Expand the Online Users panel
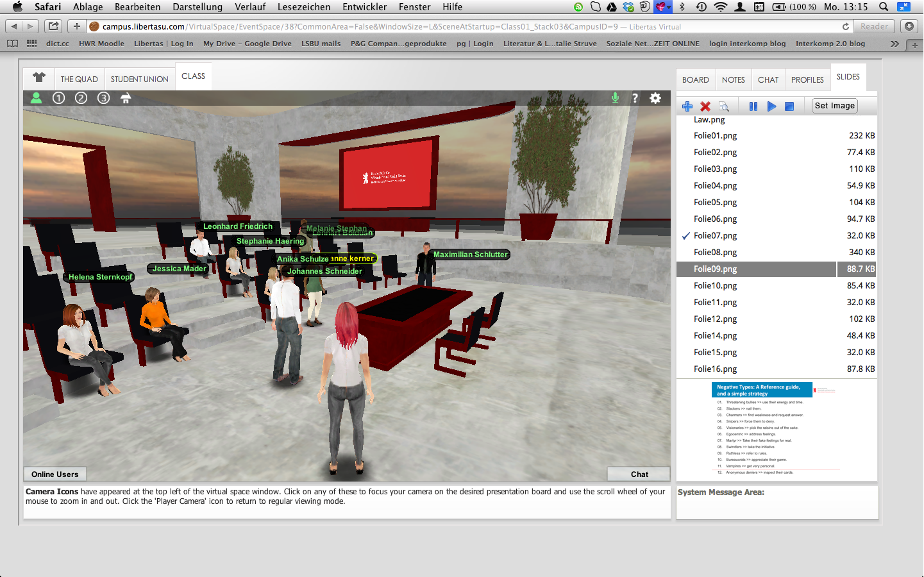The width and height of the screenshot is (924, 577). (x=55, y=474)
